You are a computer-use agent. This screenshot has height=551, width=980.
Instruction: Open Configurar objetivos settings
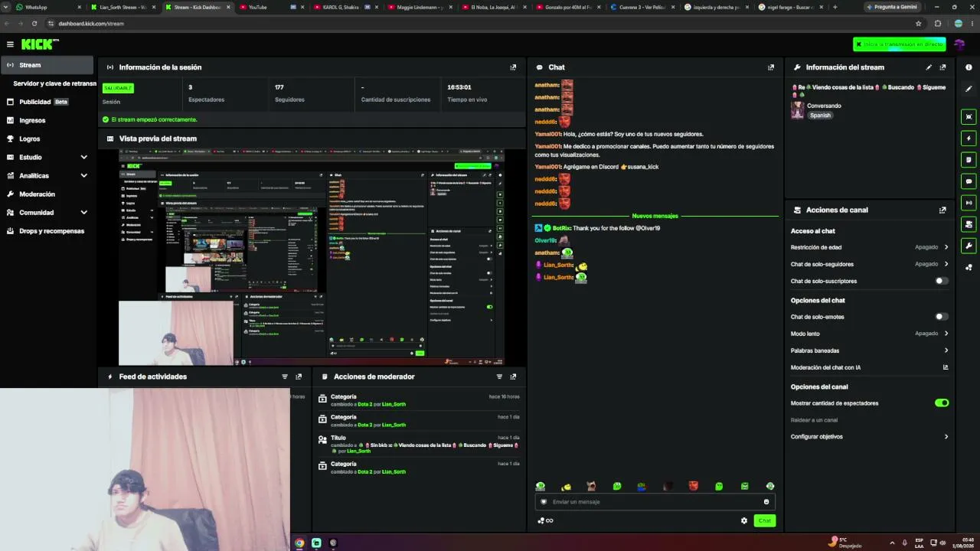(870, 437)
